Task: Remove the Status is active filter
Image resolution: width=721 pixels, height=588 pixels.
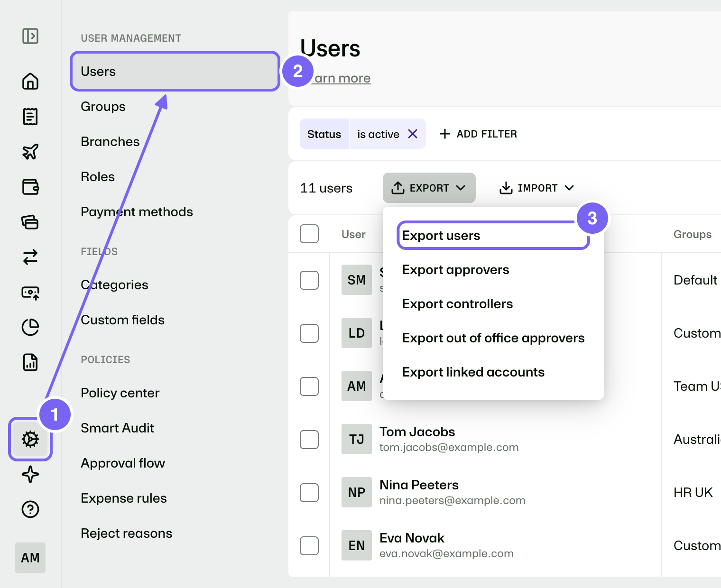Action: [x=413, y=134]
